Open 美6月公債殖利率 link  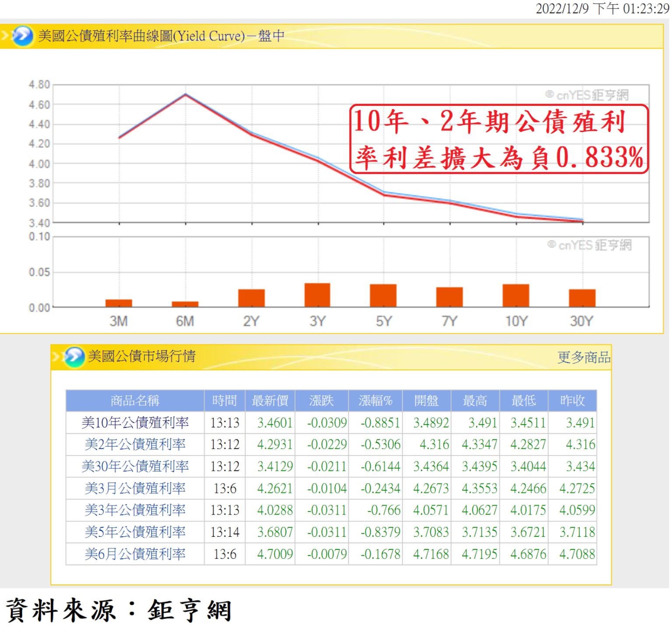(x=135, y=554)
